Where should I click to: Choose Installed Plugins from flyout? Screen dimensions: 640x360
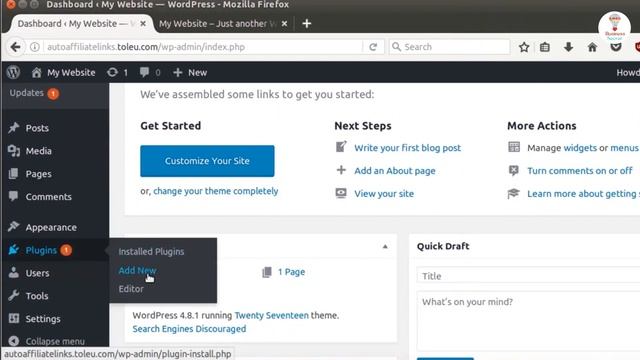151,251
